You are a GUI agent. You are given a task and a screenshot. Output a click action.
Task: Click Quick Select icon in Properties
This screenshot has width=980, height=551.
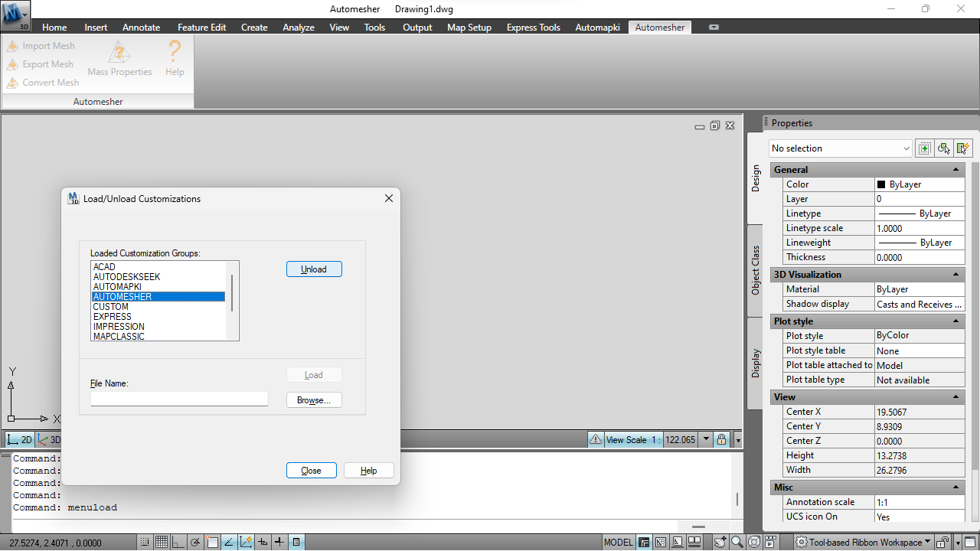click(963, 148)
